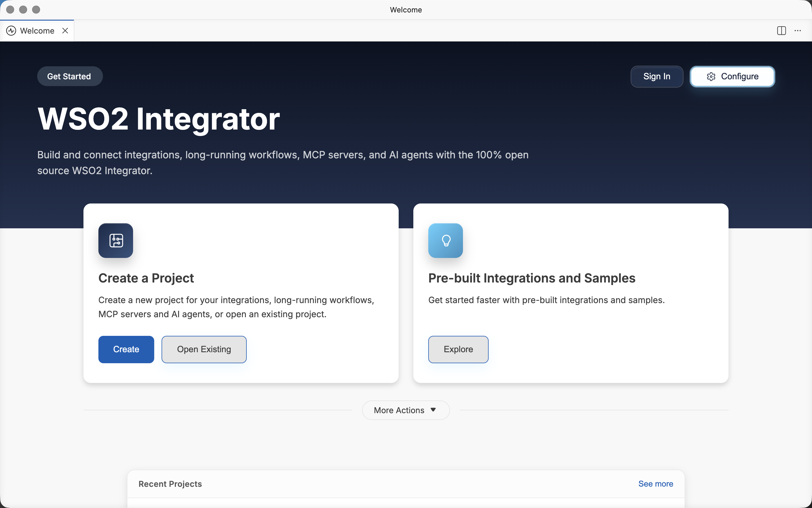This screenshot has width=812, height=508.
Task: Click the gear icon in Configure
Action: tap(711, 76)
